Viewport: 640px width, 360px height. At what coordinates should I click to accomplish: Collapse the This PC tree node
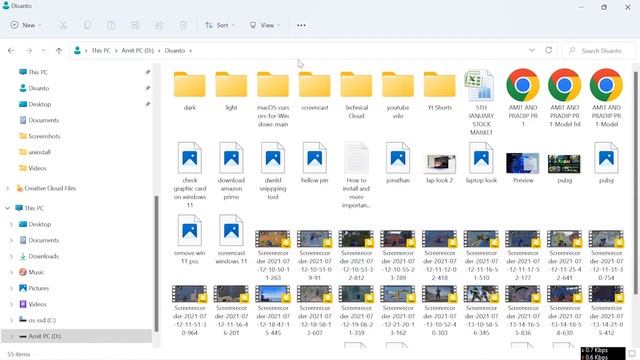pyautogui.click(x=7, y=208)
